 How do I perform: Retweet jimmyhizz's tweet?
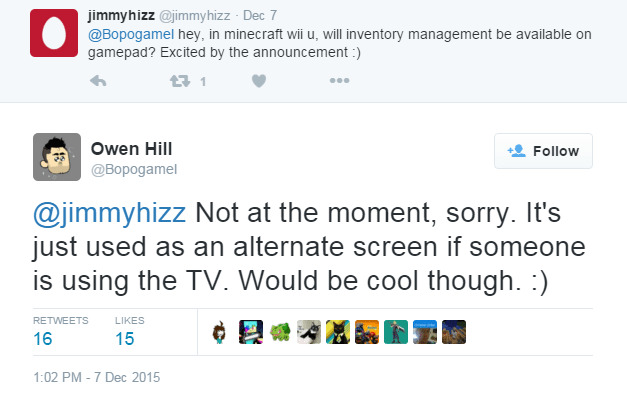coord(180,81)
